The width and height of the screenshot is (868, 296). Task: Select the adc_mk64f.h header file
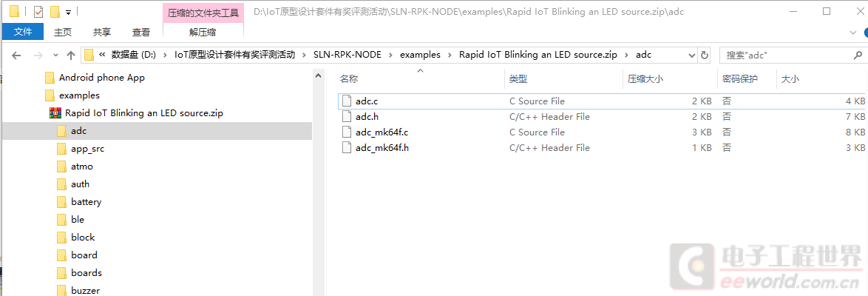click(x=382, y=148)
